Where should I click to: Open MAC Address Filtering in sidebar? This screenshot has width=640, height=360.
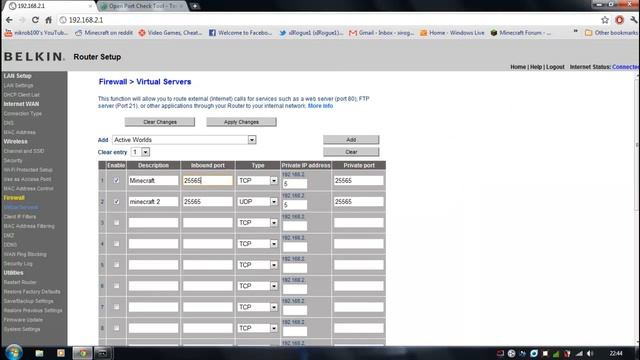pyautogui.click(x=29, y=226)
